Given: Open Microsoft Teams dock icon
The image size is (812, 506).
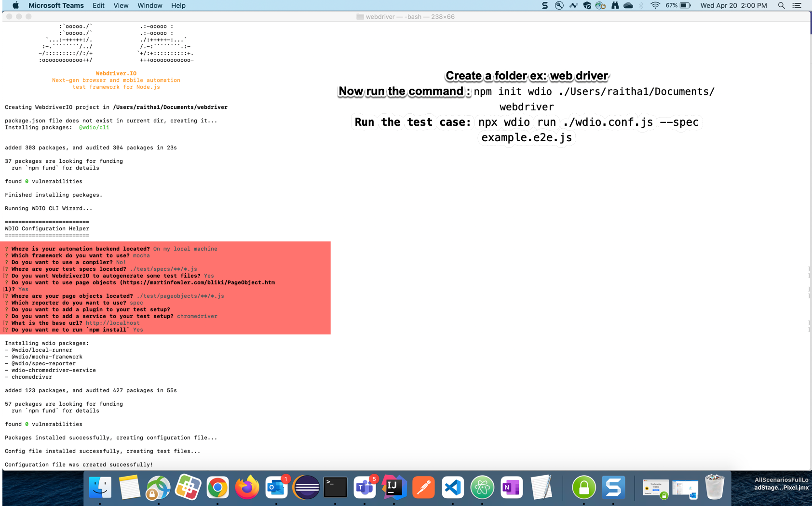Looking at the screenshot, I should pos(365,488).
